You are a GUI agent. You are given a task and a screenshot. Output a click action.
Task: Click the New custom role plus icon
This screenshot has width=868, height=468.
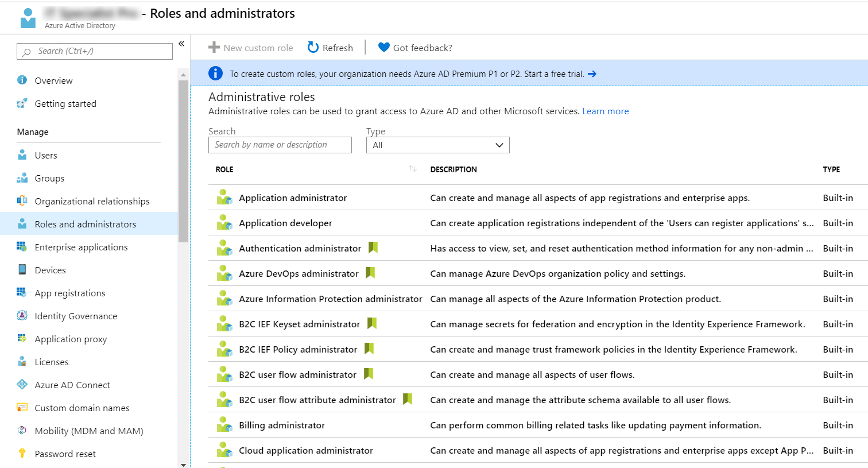coord(214,48)
